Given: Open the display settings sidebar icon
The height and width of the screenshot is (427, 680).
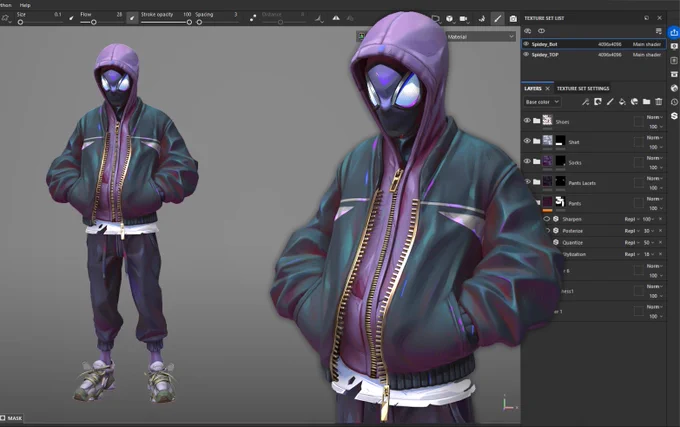Looking at the screenshot, I should pyautogui.click(x=674, y=46).
